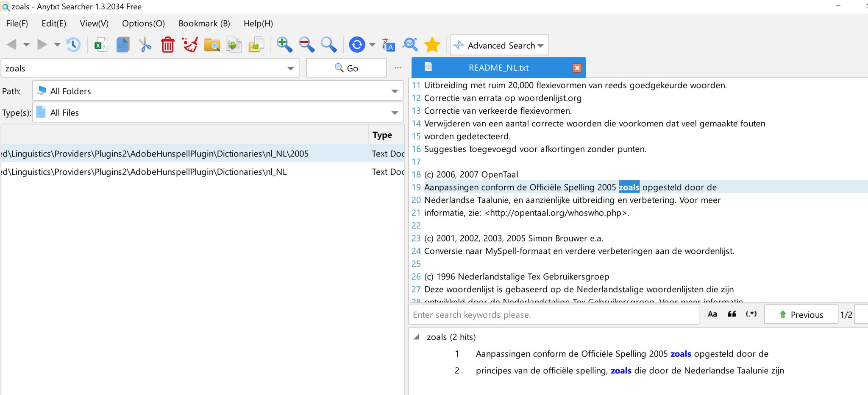The height and width of the screenshot is (395, 868).
Task: Open the Options(O) menu
Action: pyautogui.click(x=143, y=24)
